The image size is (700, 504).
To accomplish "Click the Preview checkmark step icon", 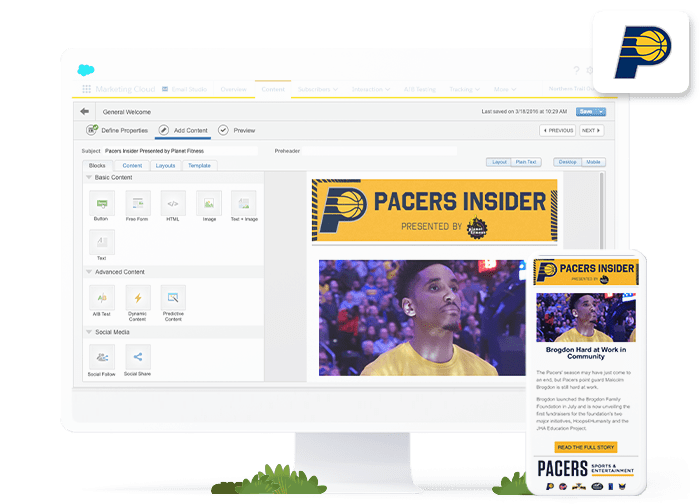I will point(223,130).
